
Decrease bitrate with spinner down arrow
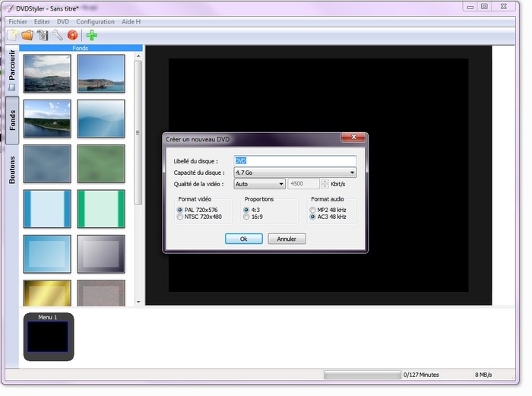point(325,186)
